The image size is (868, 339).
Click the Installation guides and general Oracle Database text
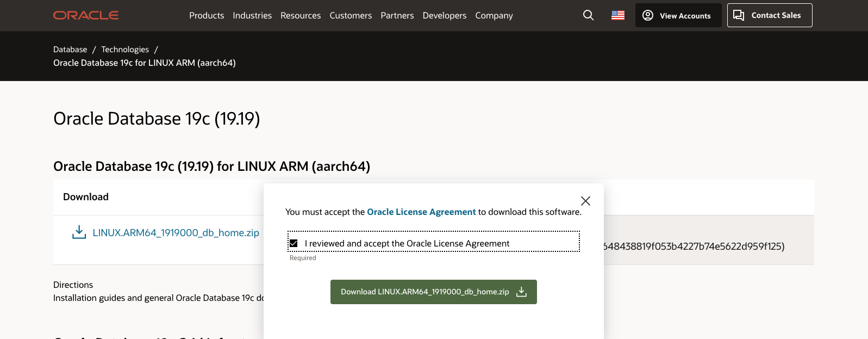pyautogui.click(x=158, y=298)
